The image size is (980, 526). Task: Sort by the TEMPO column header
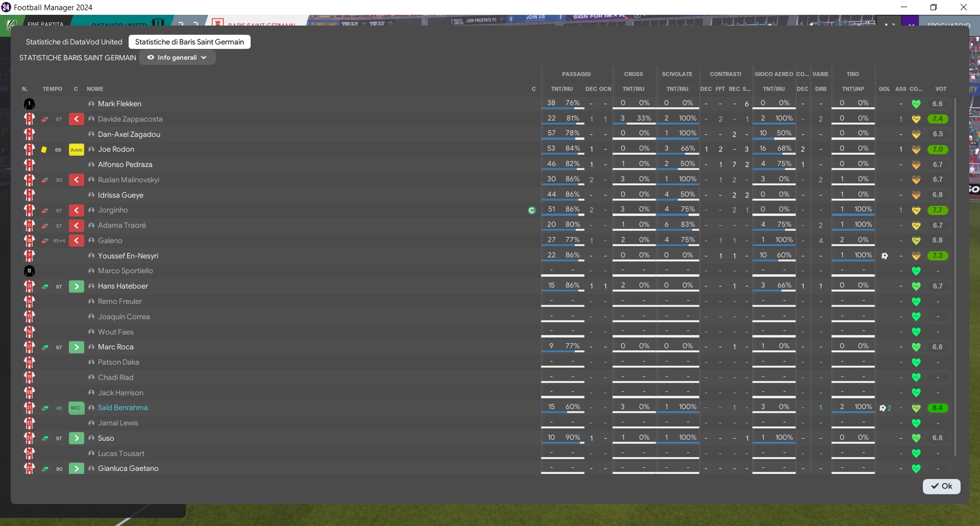(x=53, y=89)
